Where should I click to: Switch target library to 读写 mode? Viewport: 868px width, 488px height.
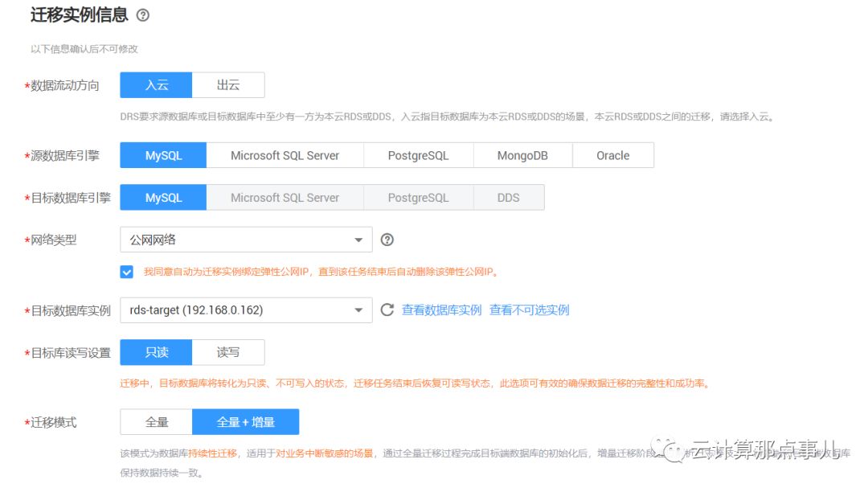tap(227, 352)
